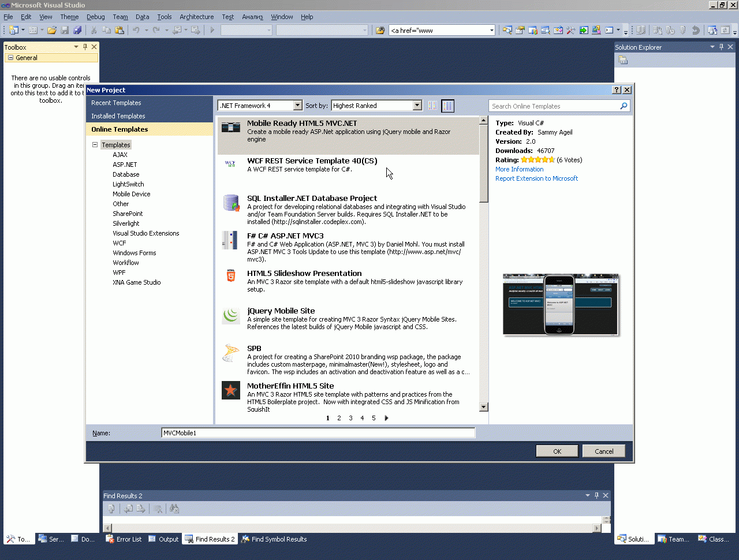
Task: Click the Save floppy disk icon
Action: pos(65,30)
